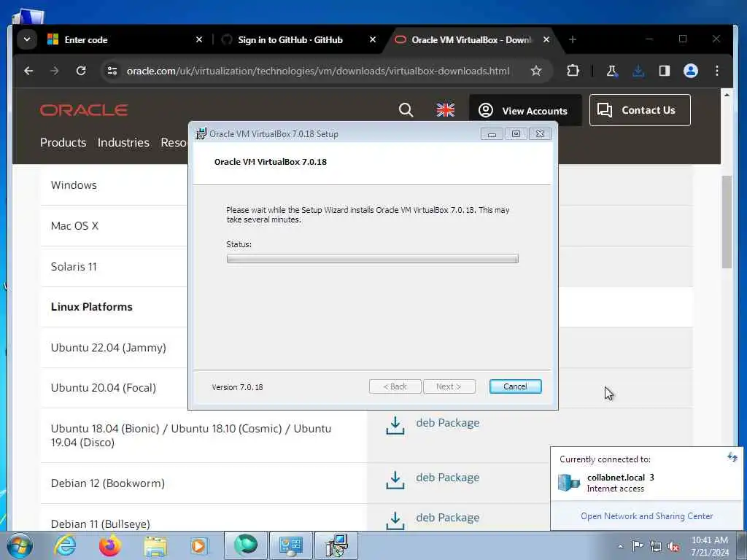Click the muted volume tray icon
Screen dimensions: 747x560
(673, 547)
